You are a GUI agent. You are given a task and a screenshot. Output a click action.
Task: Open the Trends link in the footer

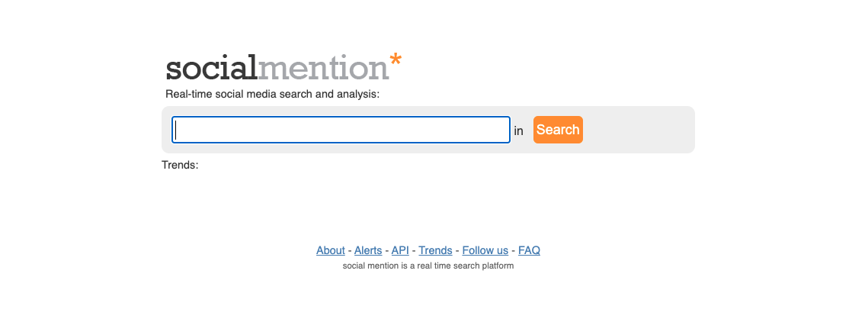(435, 250)
